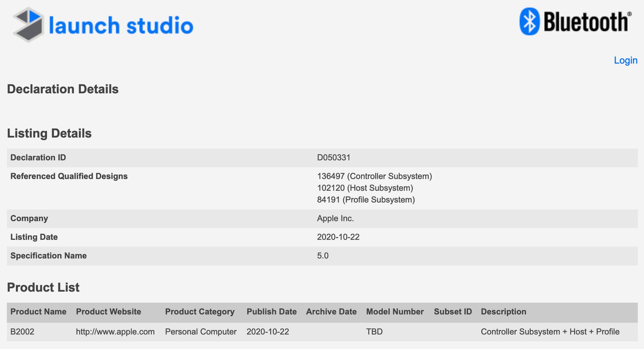644x349 pixels.
Task: Open the Login link
Action: coord(625,60)
